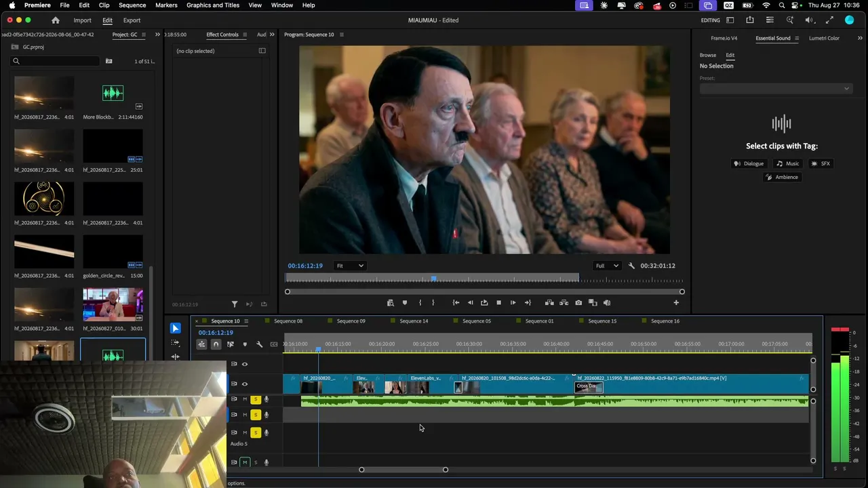868x488 pixels.
Task: Open the Essential Sound Preset dropdown
Action: point(775,89)
